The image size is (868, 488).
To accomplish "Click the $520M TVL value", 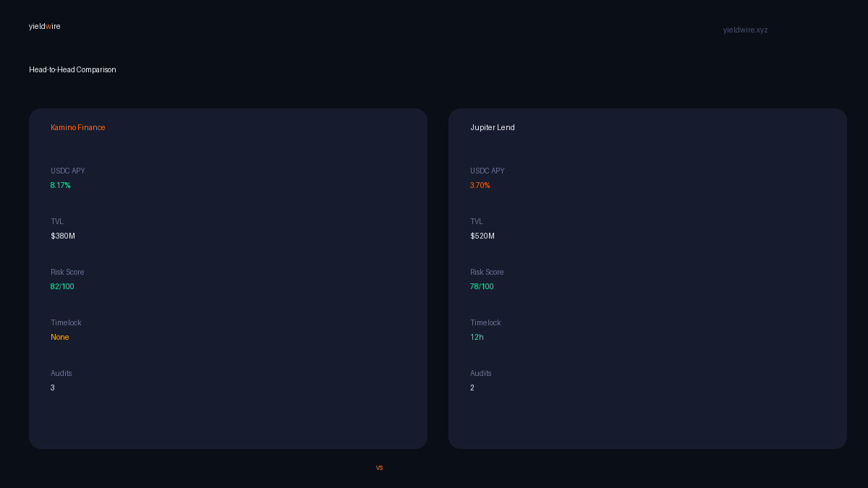I will click(482, 236).
